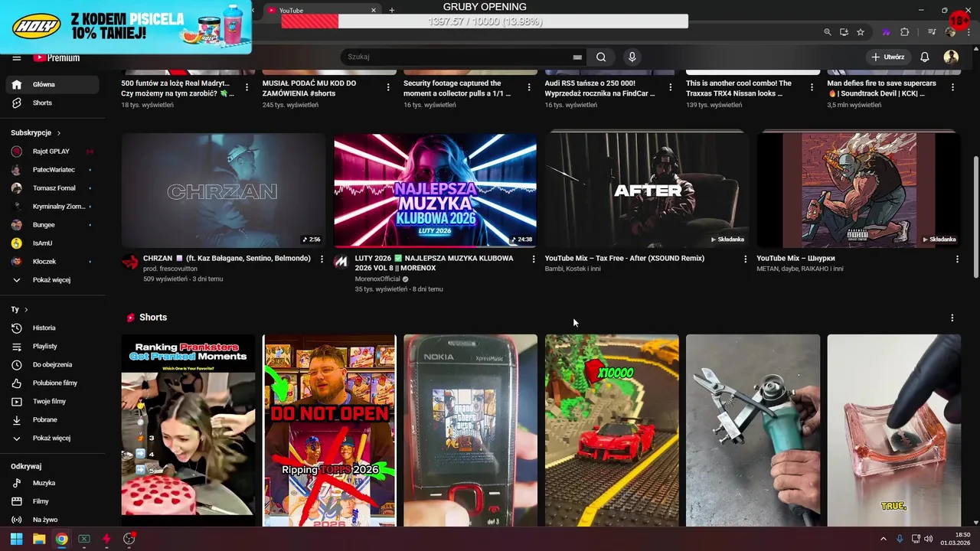
Task: Open options for CHRZAN video
Action: [322, 259]
